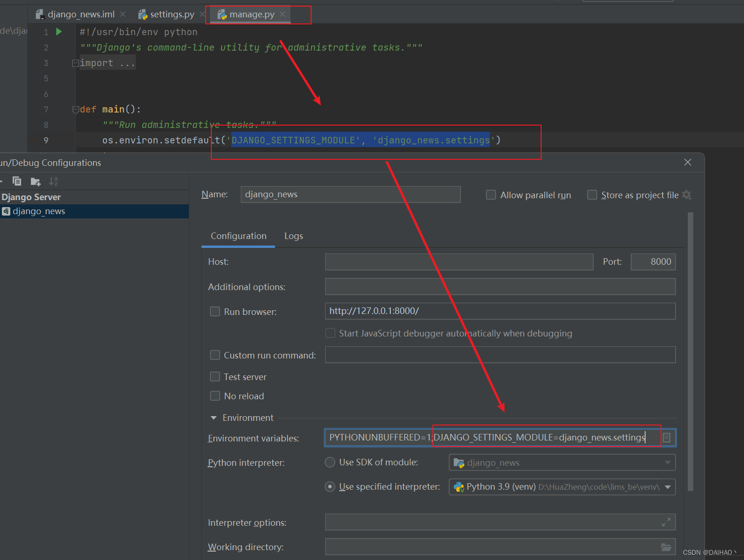
Task: Click the Host input field
Action: click(459, 262)
